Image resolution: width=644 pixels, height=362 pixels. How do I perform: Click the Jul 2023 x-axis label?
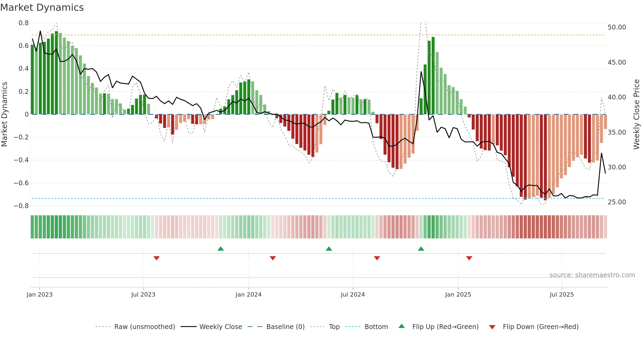(143, 294)
